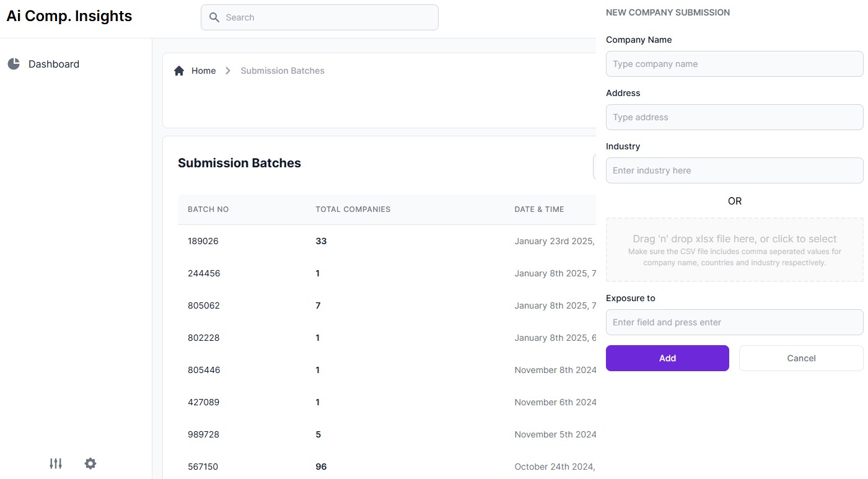Click the November 5th 2024 date cell
Image resolution: width=868 pixels, height=479 pixels.
(555, 434)
